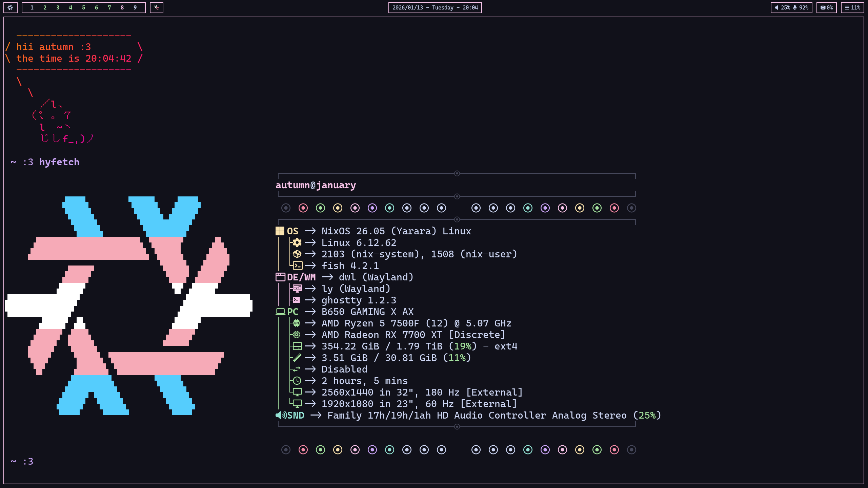Click the memory stick icon beside 3.51 GiB
Screen dimensions: 868x488
tap(297, 358)
